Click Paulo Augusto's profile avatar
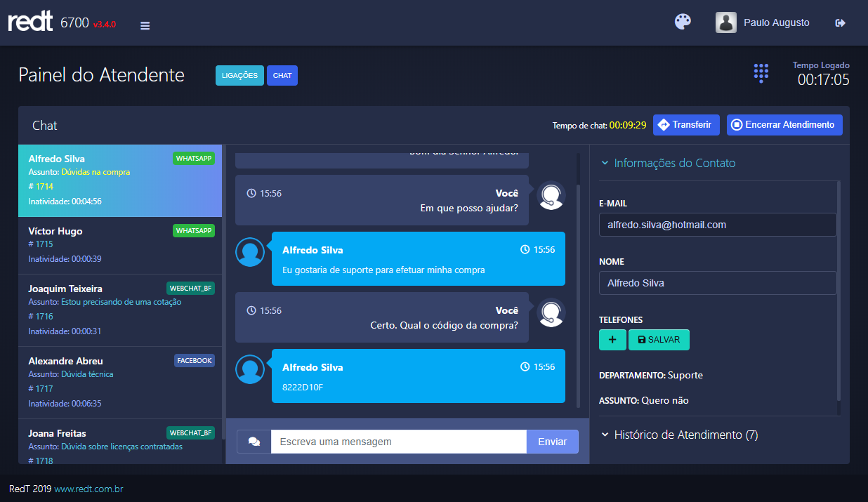Screen dimensions: 868x502 (725, 22)
